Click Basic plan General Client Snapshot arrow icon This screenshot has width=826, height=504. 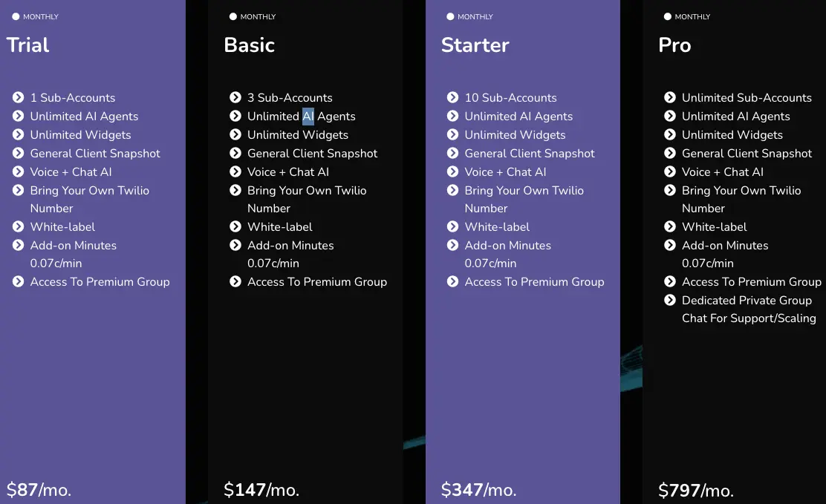(235, 153)
